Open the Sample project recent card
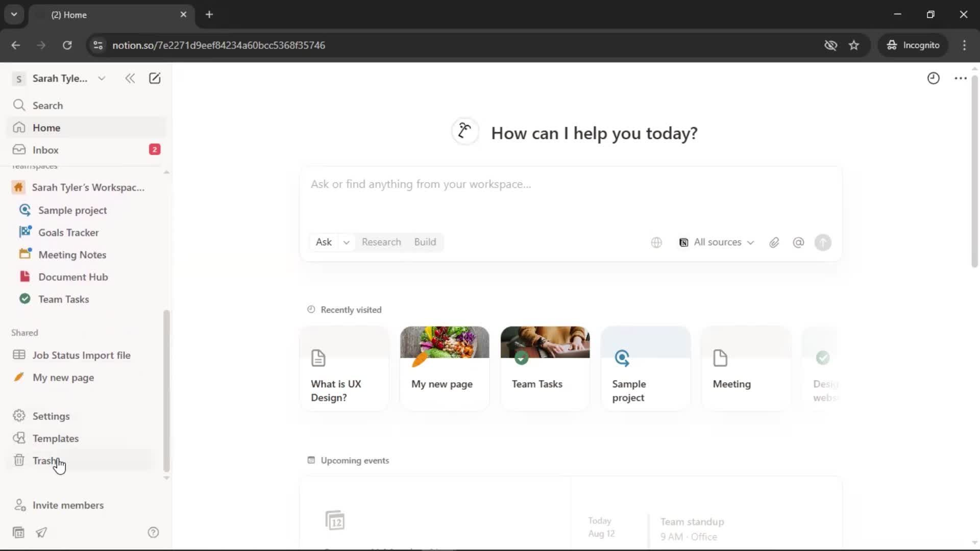The height and width of the screenshot is (551, 980). point(646,368)
